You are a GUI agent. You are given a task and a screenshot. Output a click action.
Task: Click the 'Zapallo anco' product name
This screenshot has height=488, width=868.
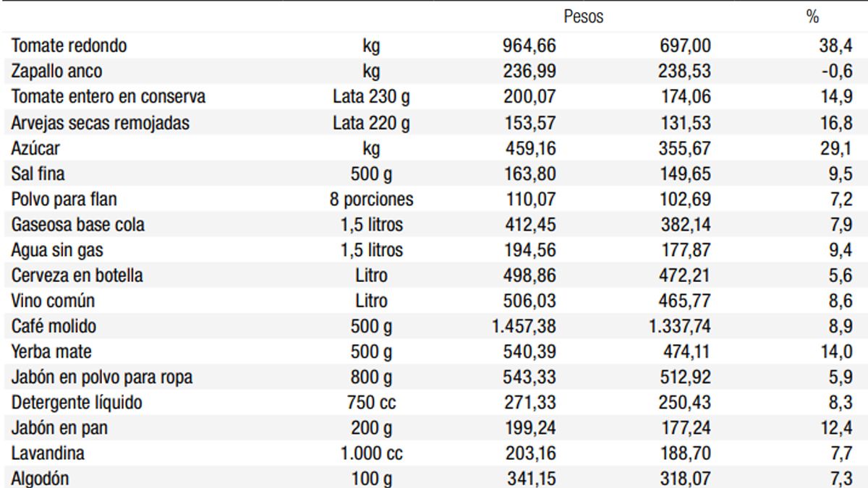tap(56, 72)
